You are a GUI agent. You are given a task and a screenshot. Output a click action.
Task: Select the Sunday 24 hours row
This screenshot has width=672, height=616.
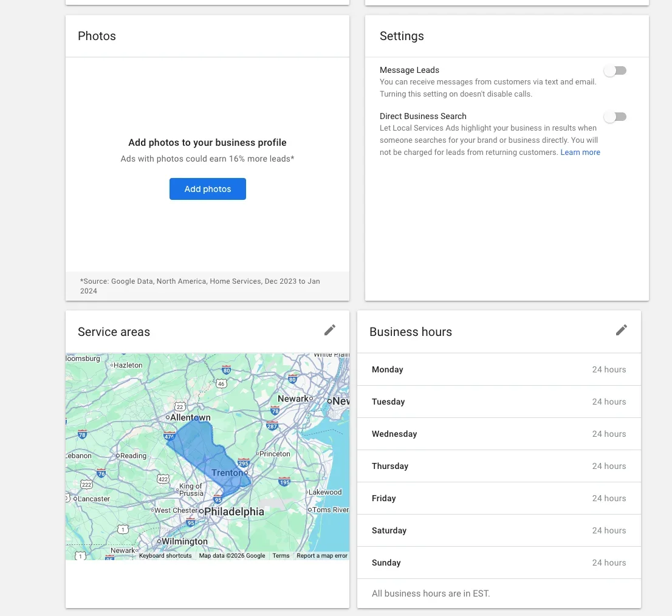tap(498, 563)
